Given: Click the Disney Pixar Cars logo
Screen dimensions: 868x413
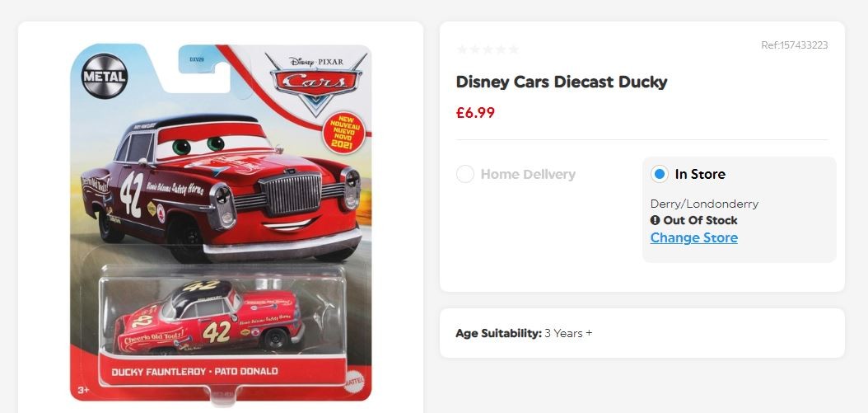Looking at the screenshot, I should click(315, 83).
